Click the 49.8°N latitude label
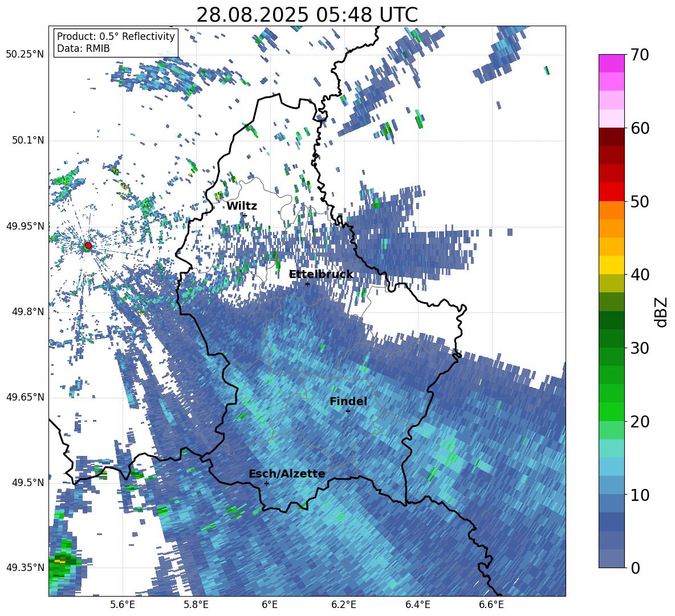The image size is (675, 616). [x=27, y=312]
